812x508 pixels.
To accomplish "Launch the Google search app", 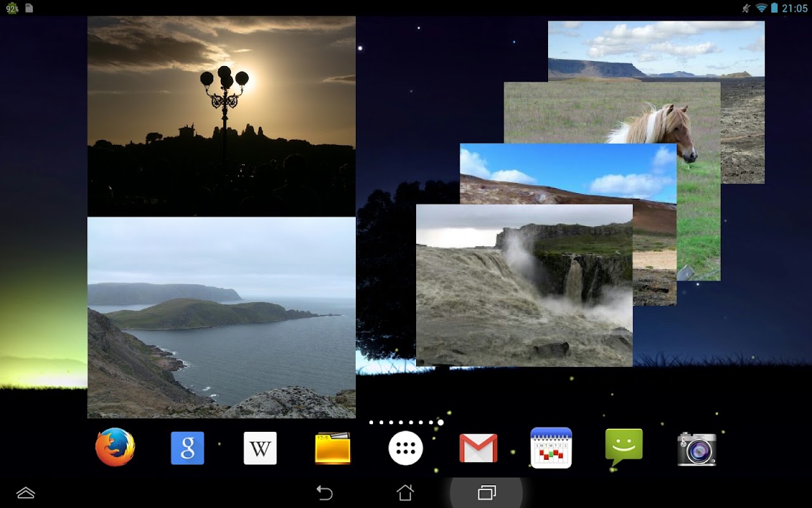I will point(188,448).
